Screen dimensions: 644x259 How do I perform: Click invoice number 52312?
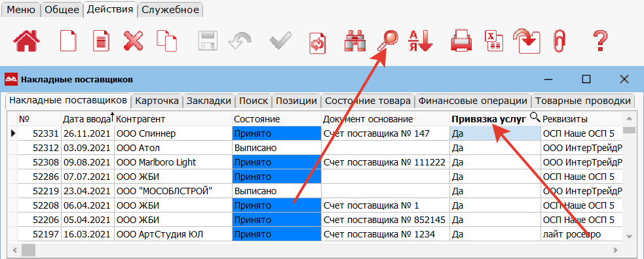tap(39, 148)
